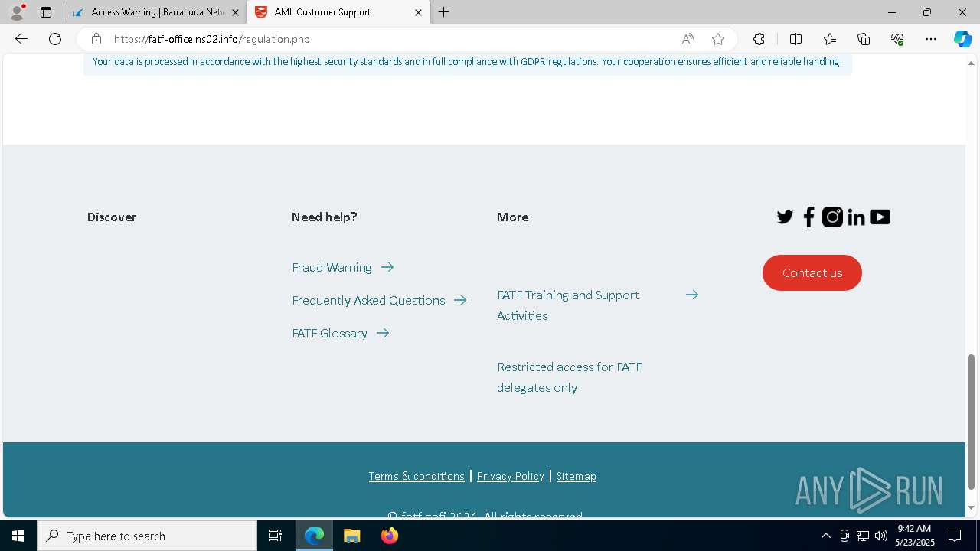Image resolution: width=980 pixels, height=551 pixels.
Task: Launch Copilot sidebar
Action: [962, 39]
